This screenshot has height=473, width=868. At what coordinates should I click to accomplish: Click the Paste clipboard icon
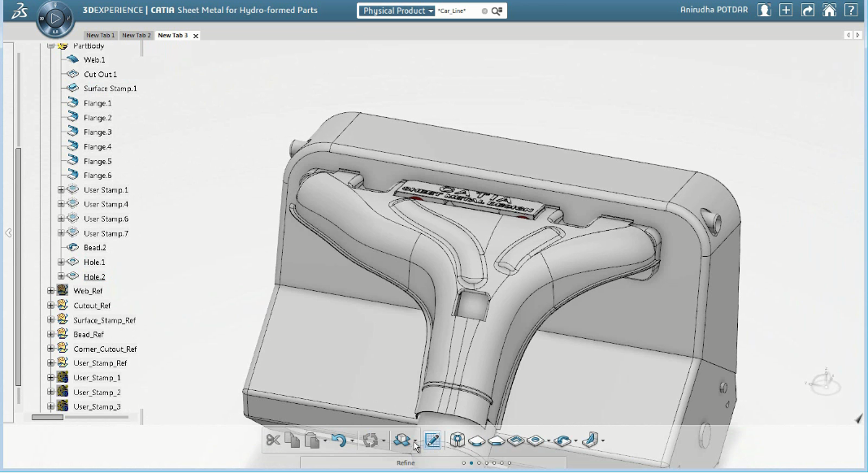pyautogui.click(x=312, y=440)
